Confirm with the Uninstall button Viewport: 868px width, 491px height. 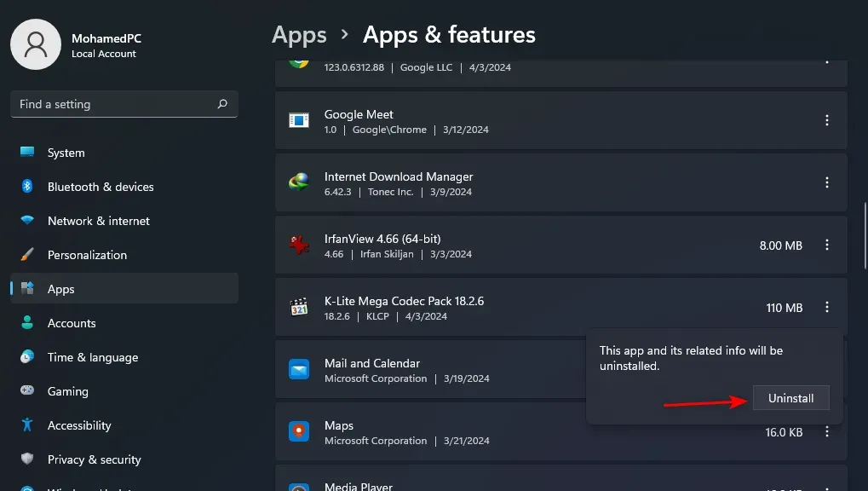click(791, 398)
